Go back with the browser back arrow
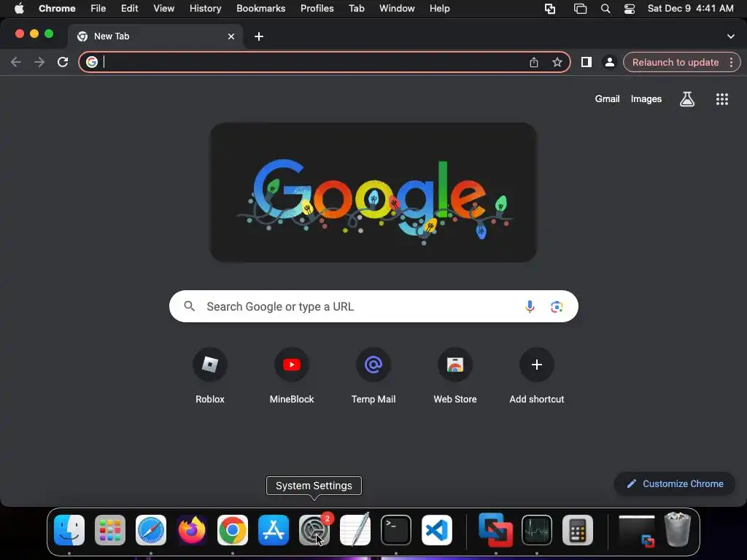This screenshot has width=747, height=560. [x=16, y=62]
